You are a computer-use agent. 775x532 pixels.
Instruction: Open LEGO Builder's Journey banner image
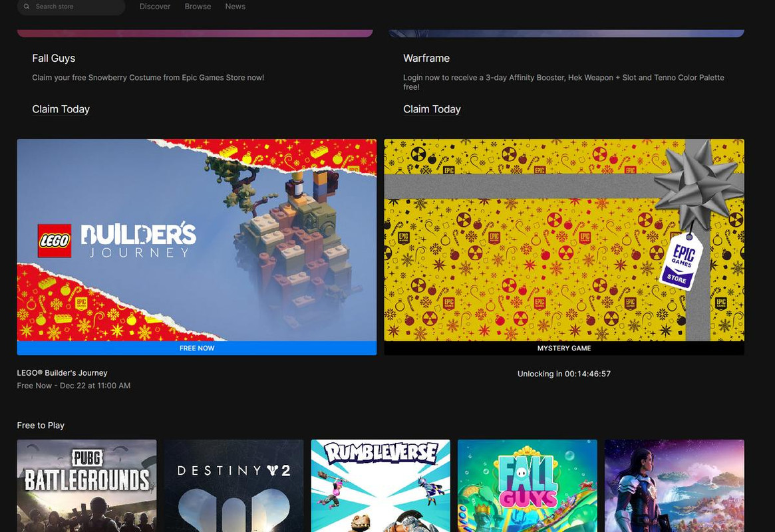pos(197,239)
